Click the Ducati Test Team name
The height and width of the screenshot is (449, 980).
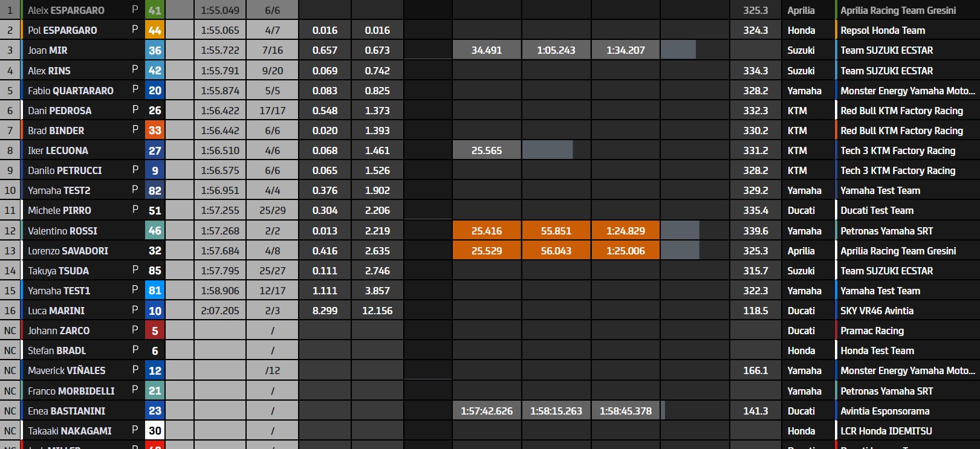click(x=877, y=210)
